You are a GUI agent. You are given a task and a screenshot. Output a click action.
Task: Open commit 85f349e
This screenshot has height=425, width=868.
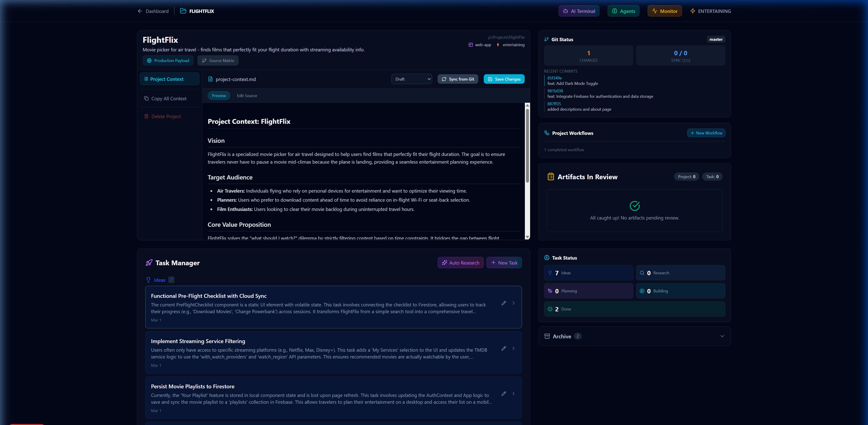coord(554,78)
